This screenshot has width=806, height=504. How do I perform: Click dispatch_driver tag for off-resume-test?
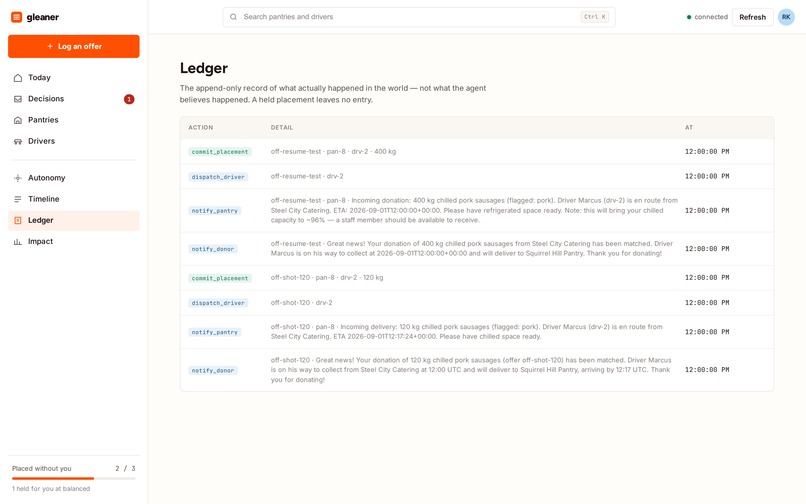(x=218, y=177)
